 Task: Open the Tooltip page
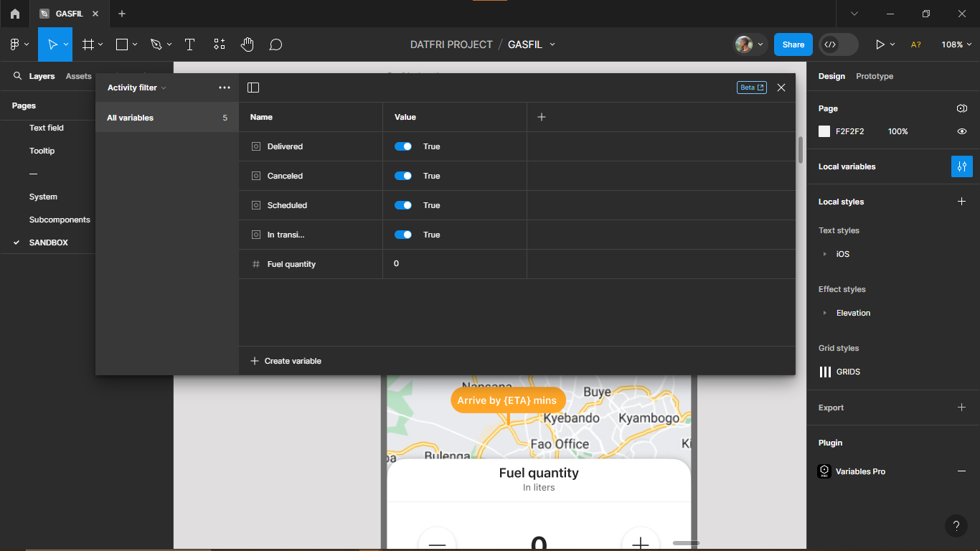pyautogui.click(x=42, y=151)
